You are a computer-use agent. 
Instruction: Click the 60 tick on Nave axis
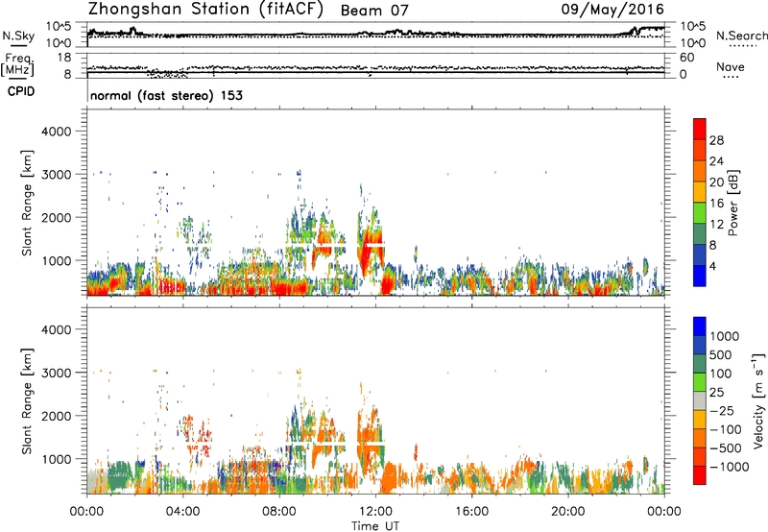click(686, 58)
